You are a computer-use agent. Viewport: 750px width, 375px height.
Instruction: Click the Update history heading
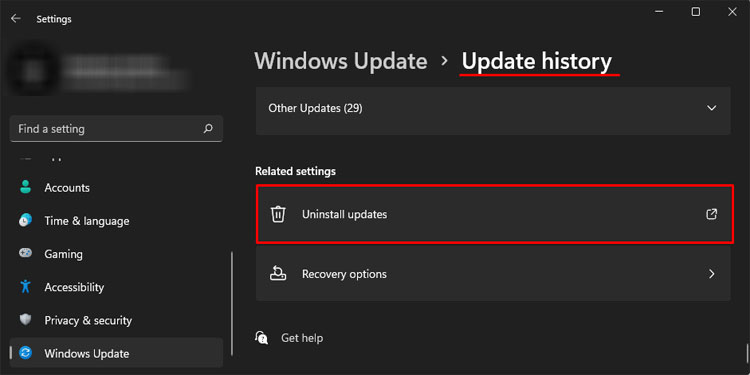point(537,61)
